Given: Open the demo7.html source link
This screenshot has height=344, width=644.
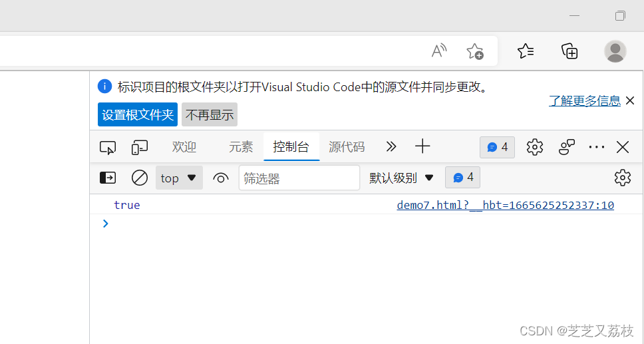Looking at the screenshot, I should pos(505,205).
